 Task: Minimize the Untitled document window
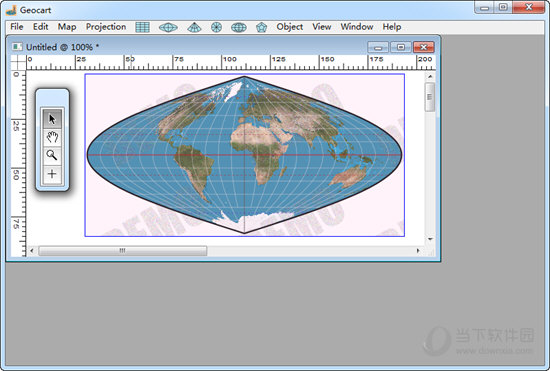[x=378, y=47]
